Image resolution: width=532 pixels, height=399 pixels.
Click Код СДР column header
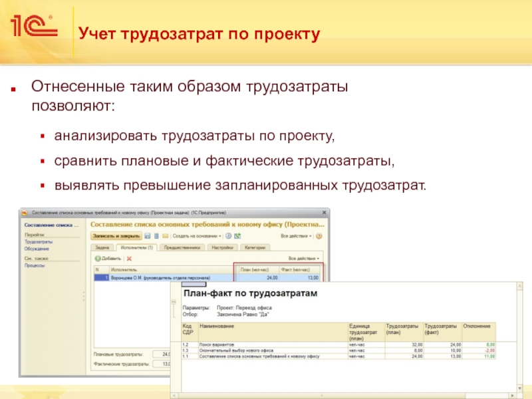coord(190,332)
